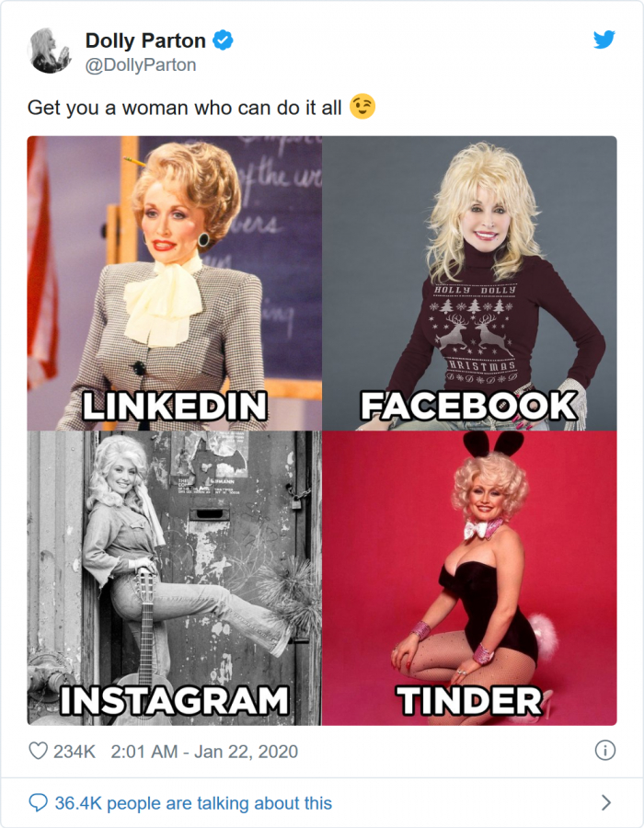Expand conversation with right chevron arrow
Viewport: 644px width, 828px height.
pos(606,802)
